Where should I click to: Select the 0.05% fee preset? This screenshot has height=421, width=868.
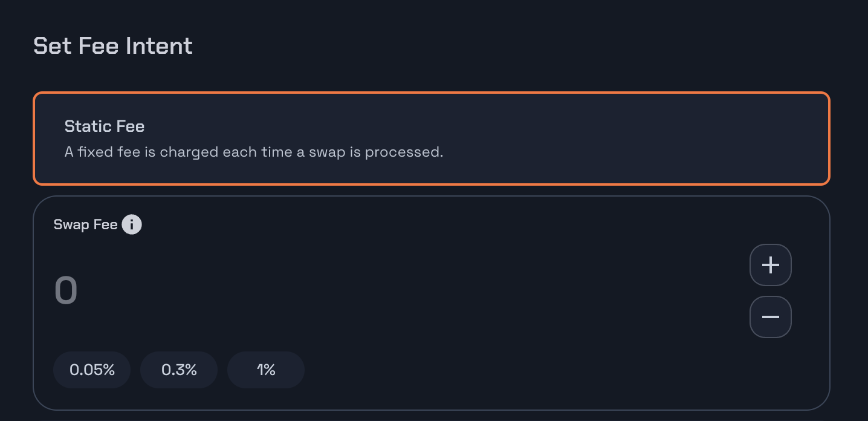coord(92,370)
